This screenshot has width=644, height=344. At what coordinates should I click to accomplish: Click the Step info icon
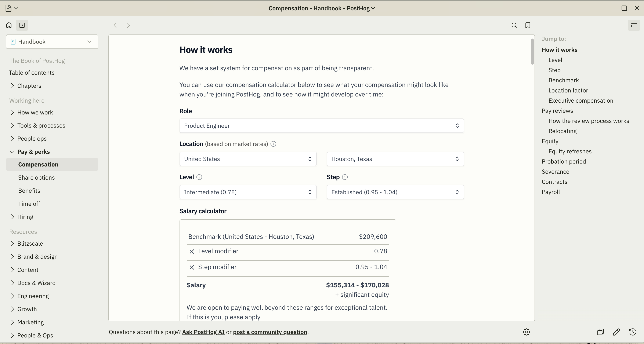click(x=345, y=177)
